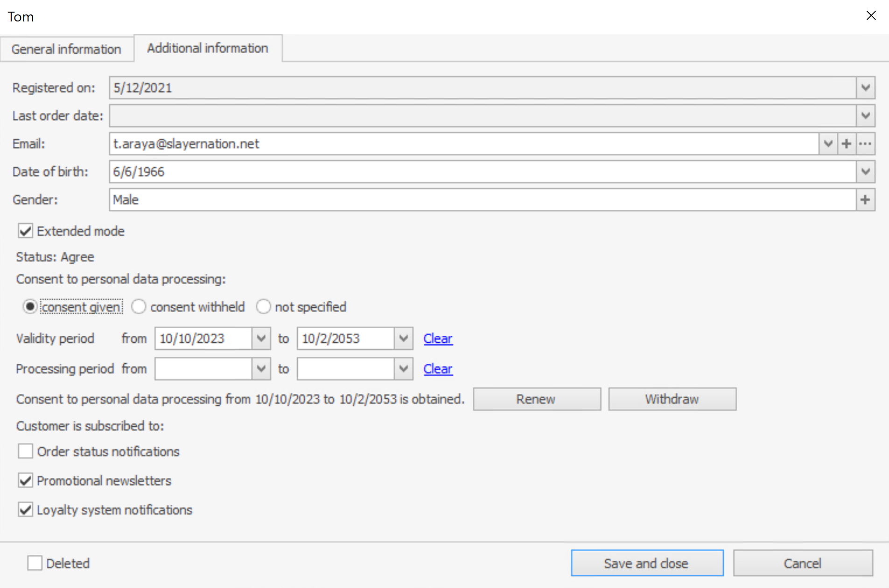The width and height of the screenshot is (889, 588).
Task: Clear the Validity period dates
Action: click(438, 339)
